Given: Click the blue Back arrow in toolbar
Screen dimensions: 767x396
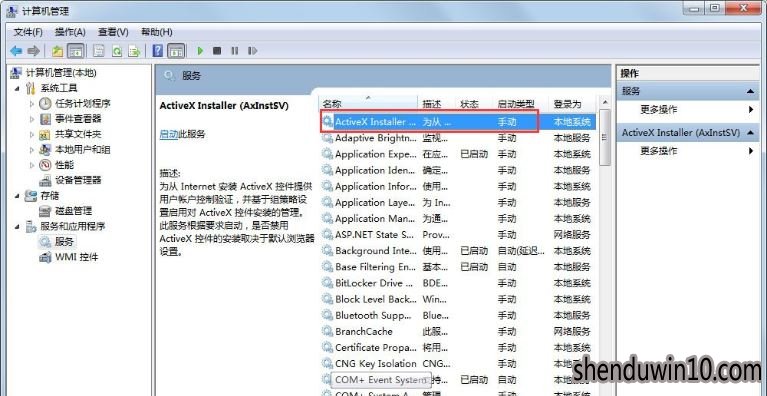Looking at the screenshot, I should coord(16,51).
